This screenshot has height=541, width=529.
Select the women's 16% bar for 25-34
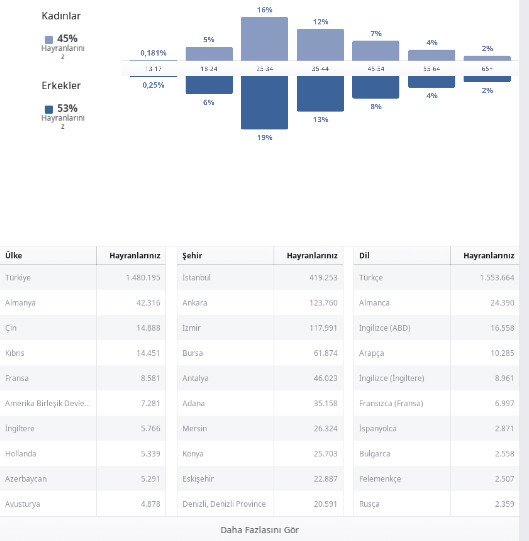pos(264,39)
